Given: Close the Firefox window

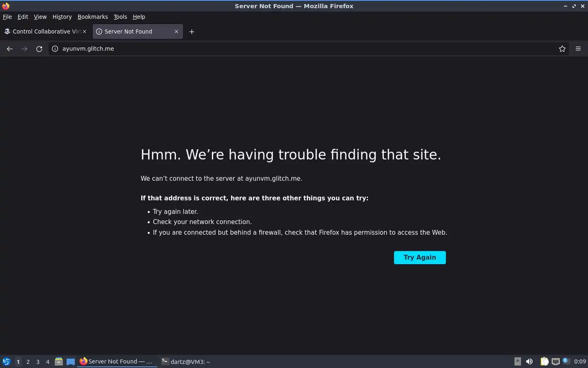Looking at the screenshot, I should [583, 6].
